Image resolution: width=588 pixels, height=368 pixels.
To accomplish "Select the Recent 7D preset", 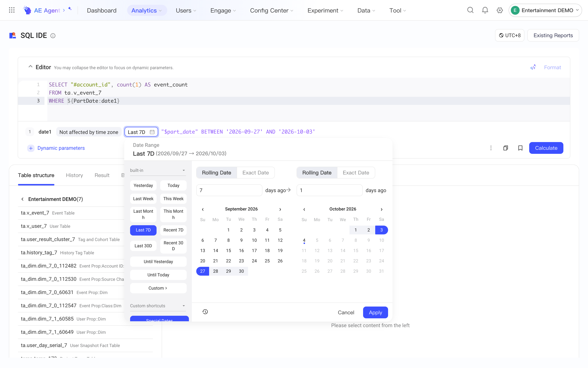I will click(173, 230).
